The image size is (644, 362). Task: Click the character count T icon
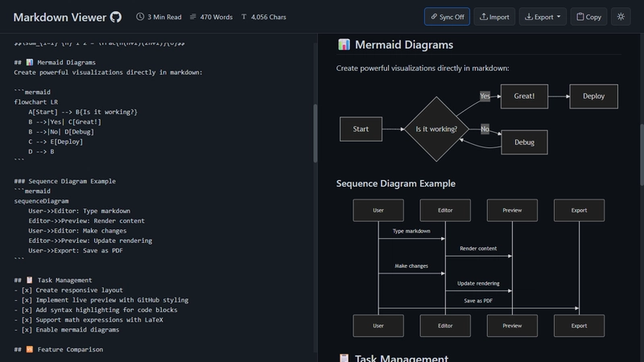coord(244,17)
